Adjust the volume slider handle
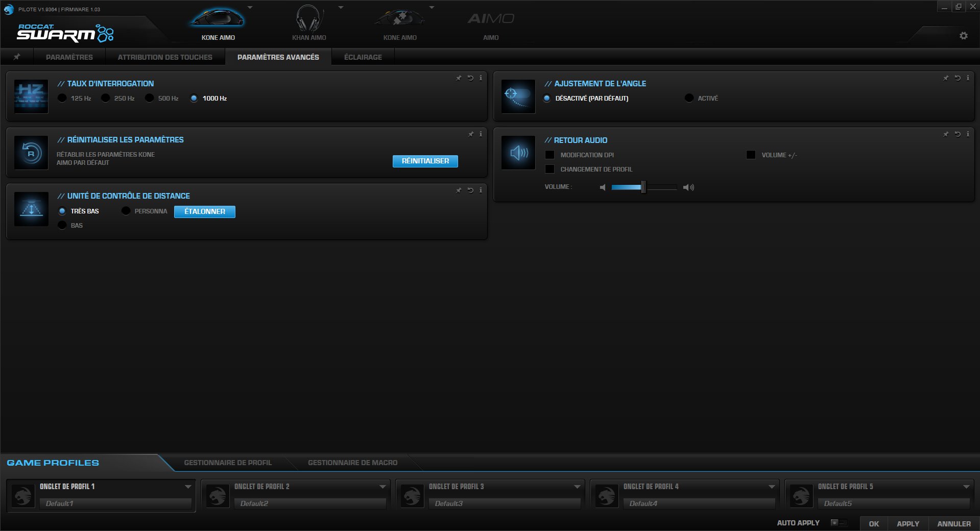This screenshot has height=531, width=980. tap(642, 187)
